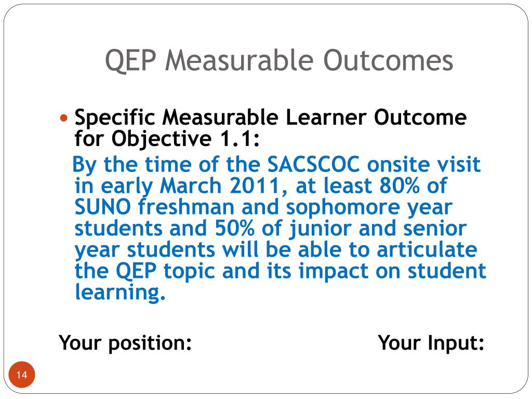This screenshot has width=532, height=399.
Task: Click the orange slide number 14 badge
Action: click(x=22, y=375)
